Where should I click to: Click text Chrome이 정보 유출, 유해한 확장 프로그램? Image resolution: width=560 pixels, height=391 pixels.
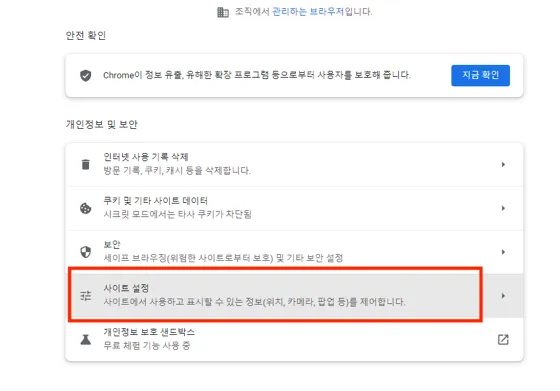click(257, 75)
